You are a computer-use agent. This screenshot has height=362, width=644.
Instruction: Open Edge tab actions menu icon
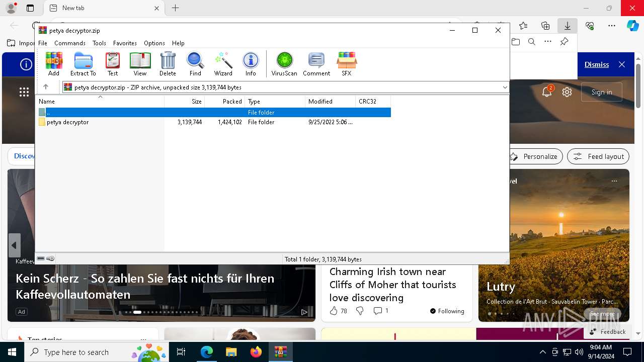coord(30,8)
